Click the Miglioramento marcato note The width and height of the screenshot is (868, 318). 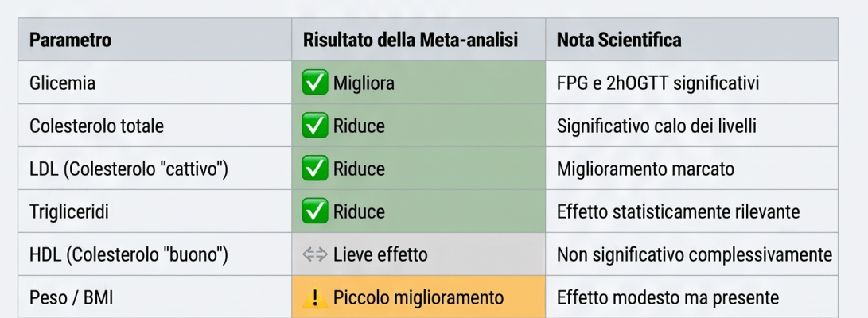[645, 169]
